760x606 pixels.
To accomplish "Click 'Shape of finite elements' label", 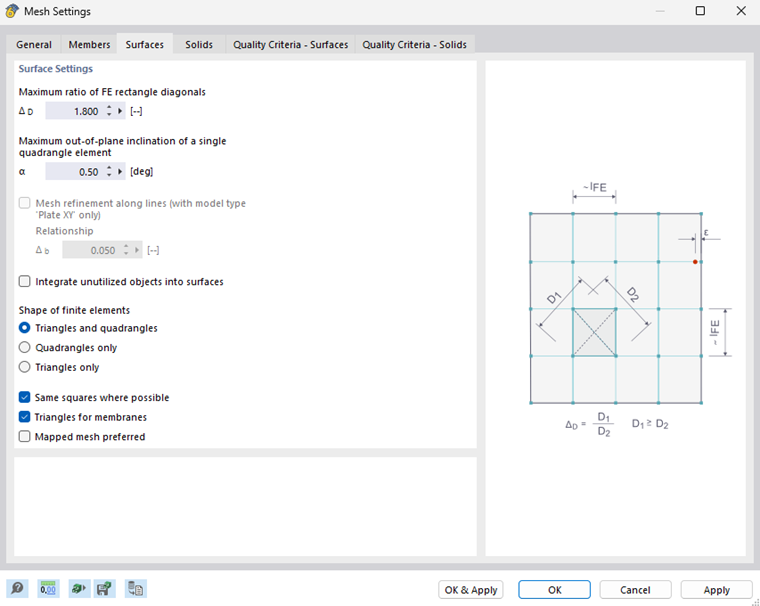I will tap(74, 310).
